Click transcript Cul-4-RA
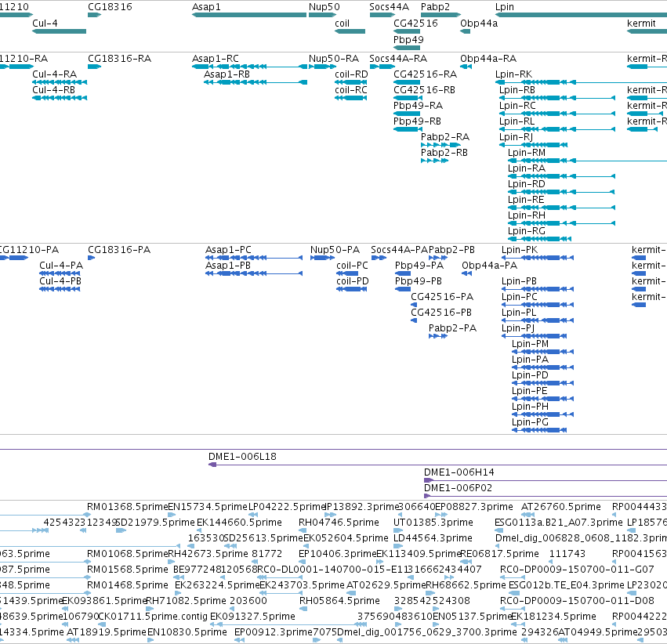The height and width of the screenshot is (644, 667). [x=60, y=82]
